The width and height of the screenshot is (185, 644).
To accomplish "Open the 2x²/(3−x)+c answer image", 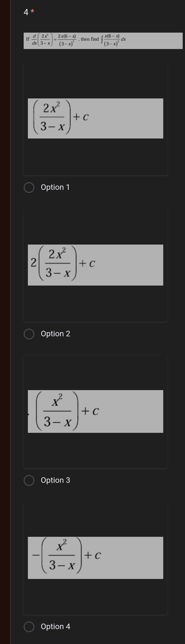I will pyautogui.click(x=95, y=118).
